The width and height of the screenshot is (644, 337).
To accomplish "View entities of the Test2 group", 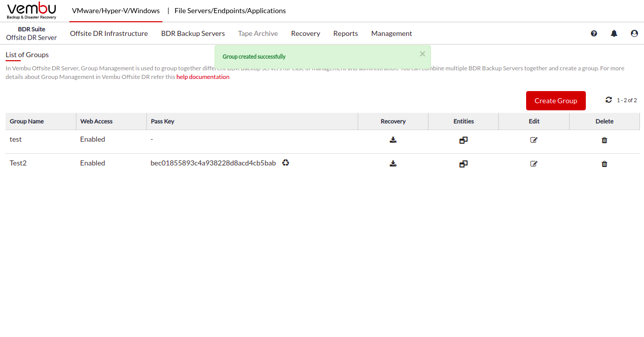I will click(x=463, y=164).
